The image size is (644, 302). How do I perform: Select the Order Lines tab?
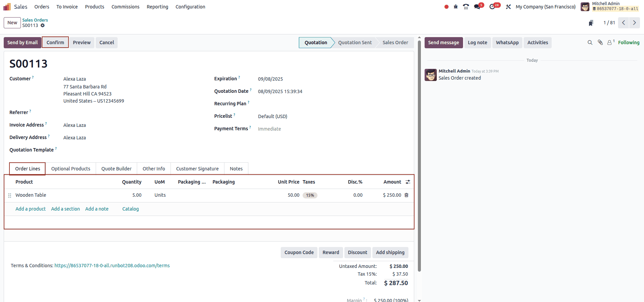(x=28, y=169)
